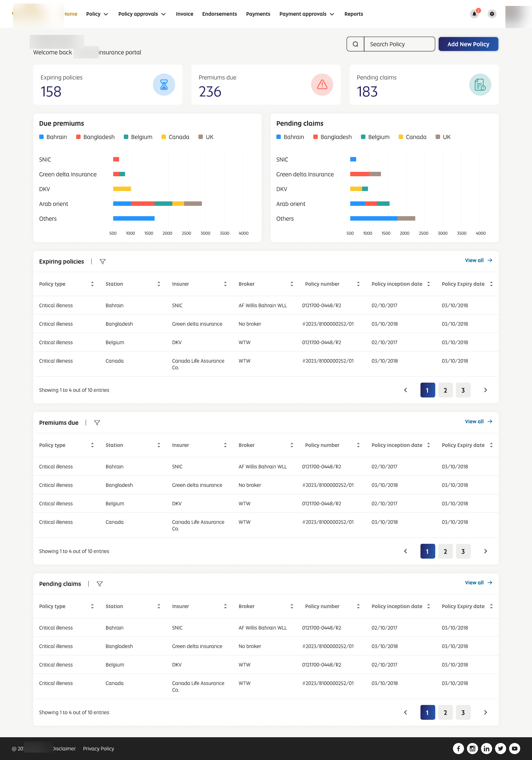Go to page 2 of Expiring policies

(445, 390)
